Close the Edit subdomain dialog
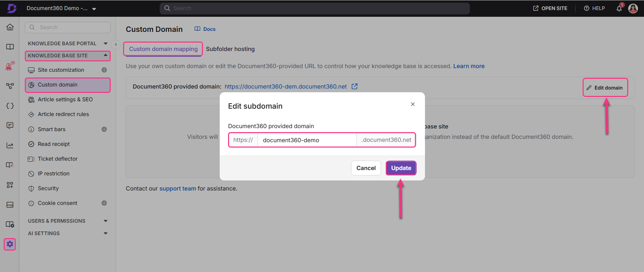 413,104
